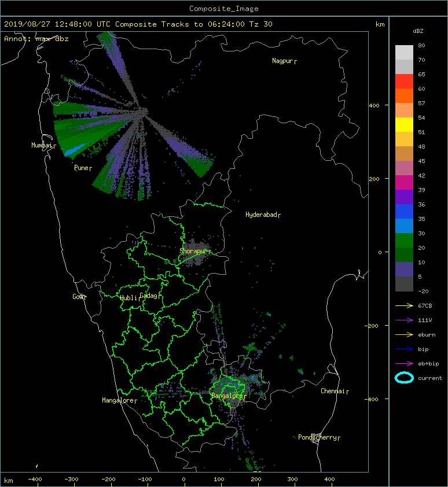Pick the bright yellow swatch below 54 dBZ
The image size is (448, 487).
click(404, 124)
